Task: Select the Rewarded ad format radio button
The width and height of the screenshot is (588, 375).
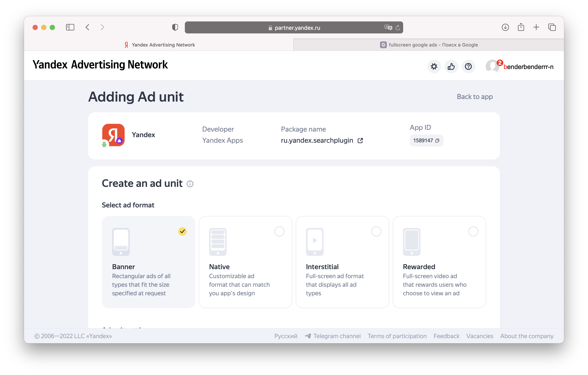Action: coord(473,231)
